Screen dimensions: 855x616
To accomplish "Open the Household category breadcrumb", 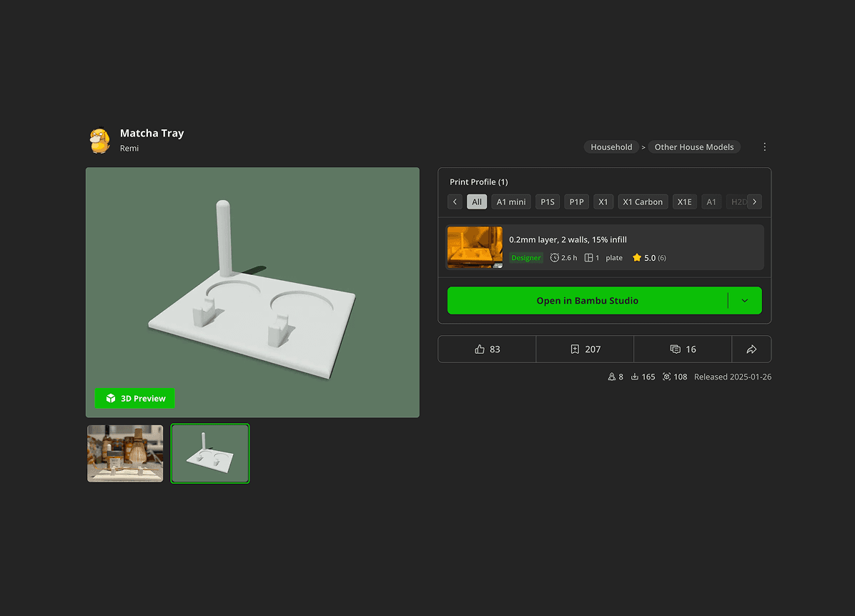I will [611, 147].
